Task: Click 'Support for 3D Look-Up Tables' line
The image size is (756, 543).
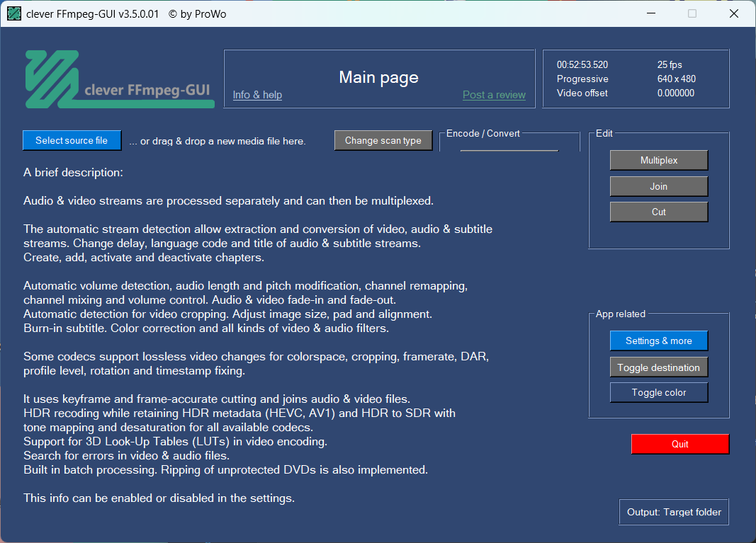Action: click(x=176, y=441)
